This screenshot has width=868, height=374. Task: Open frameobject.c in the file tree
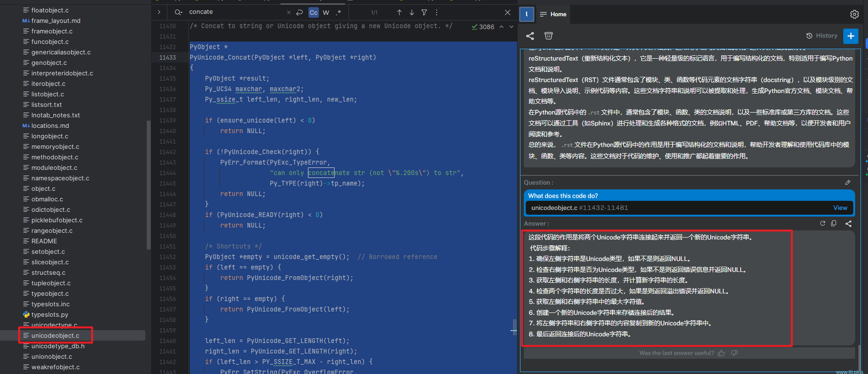coord(52,31)
